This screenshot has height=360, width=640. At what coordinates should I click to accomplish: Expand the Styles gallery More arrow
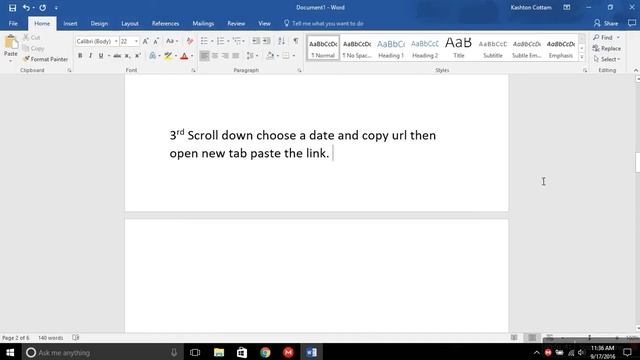point(582,57)
